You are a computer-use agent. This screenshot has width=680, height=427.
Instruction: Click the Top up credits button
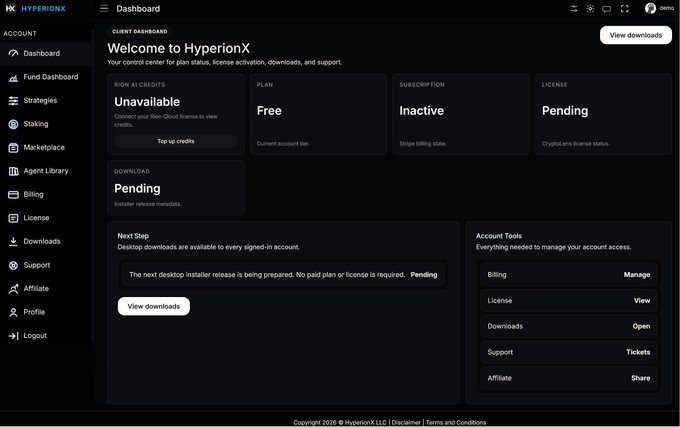[176, 141]
